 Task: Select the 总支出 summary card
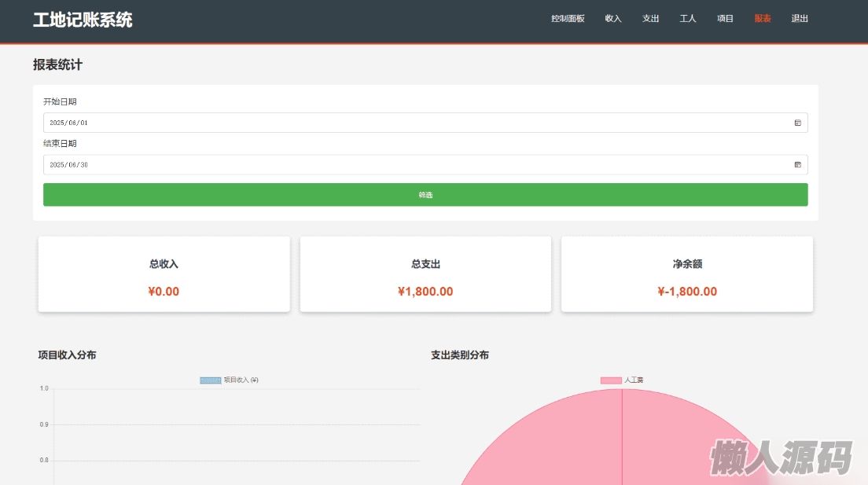point(425,274)
